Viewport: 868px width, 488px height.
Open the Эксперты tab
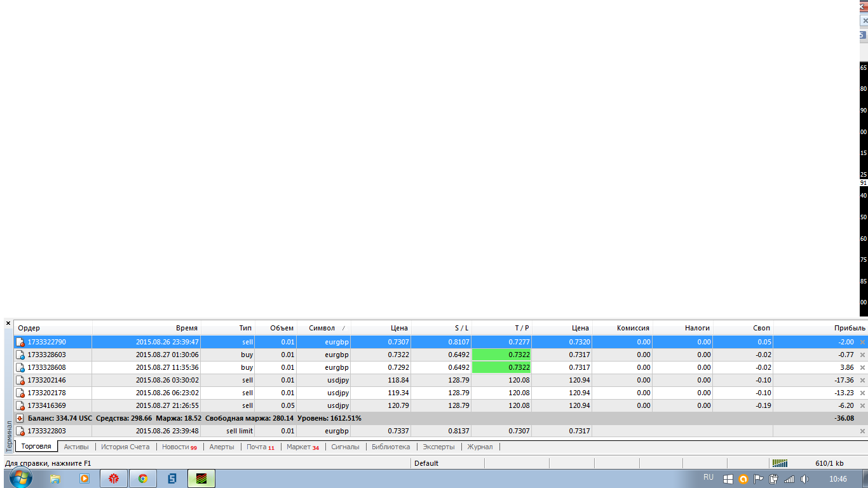tap(438, 447)
